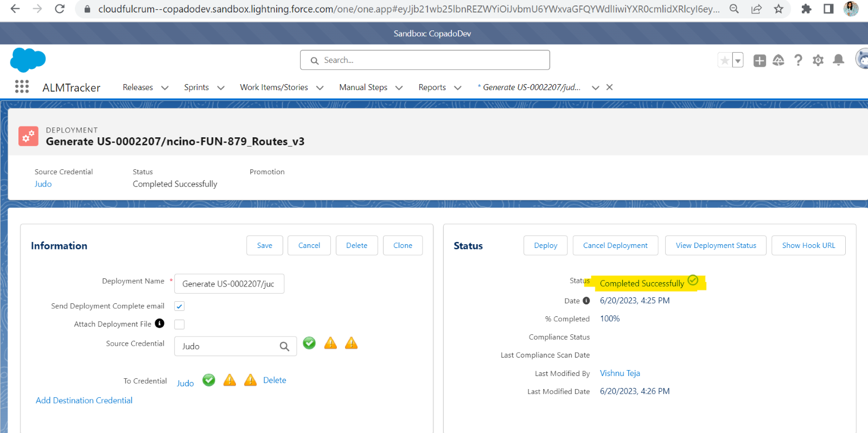Click the green check in To Credential row

pyautogui.click(x=209, y=380)
